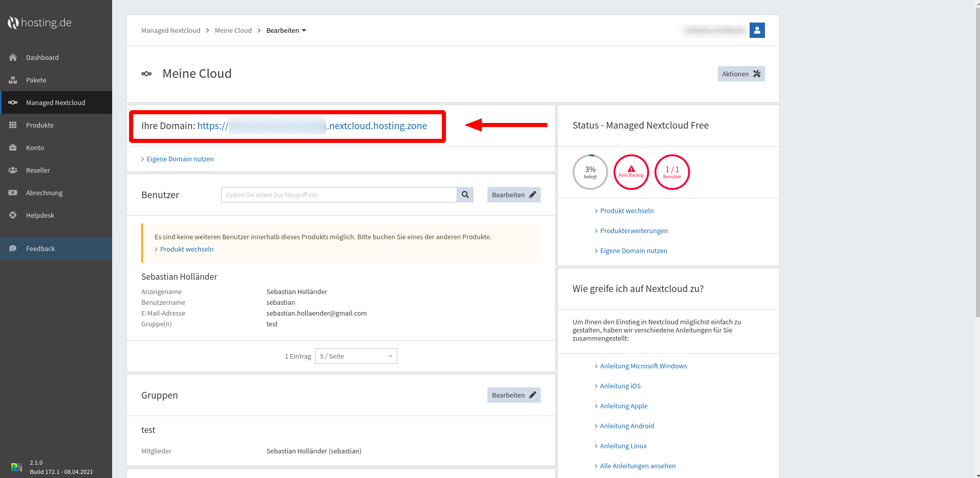Open the Produkte menu item

56,125
